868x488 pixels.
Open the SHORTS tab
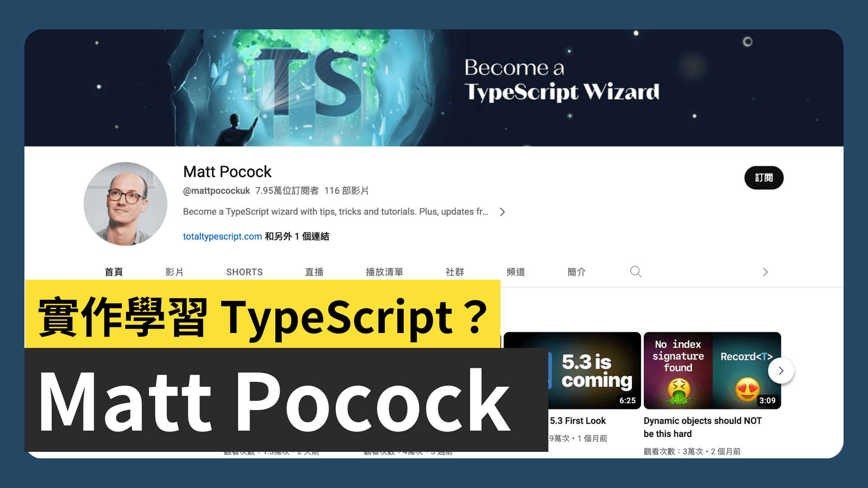click(x=245, y=272)
